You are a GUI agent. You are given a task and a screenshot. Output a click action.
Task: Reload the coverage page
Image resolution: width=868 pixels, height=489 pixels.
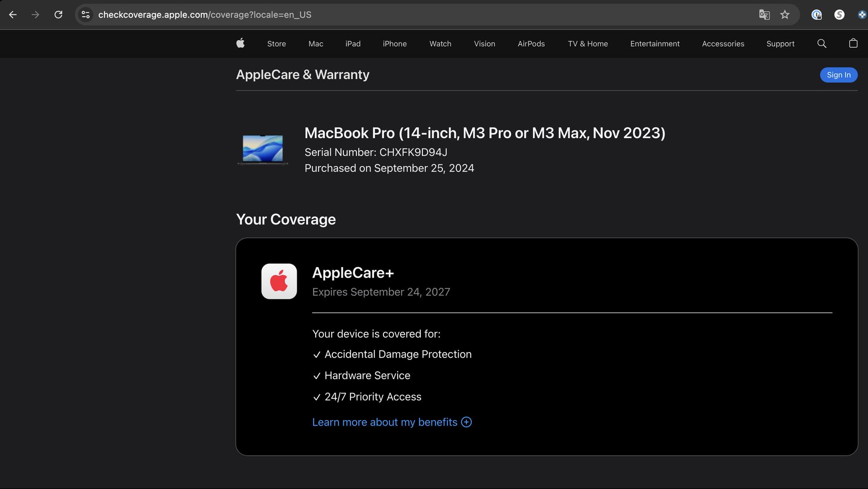click(x=58, y=14)
